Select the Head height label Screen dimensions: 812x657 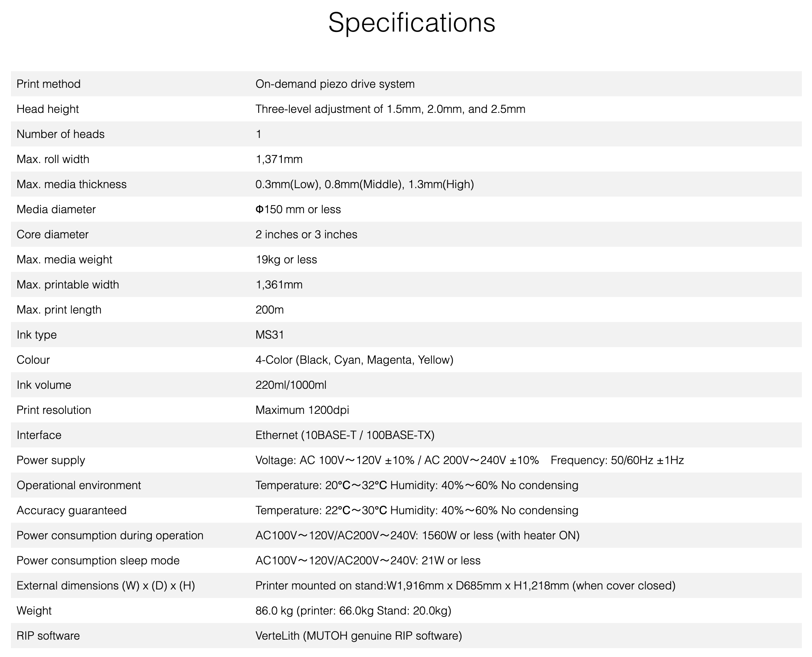coord(48,109)
